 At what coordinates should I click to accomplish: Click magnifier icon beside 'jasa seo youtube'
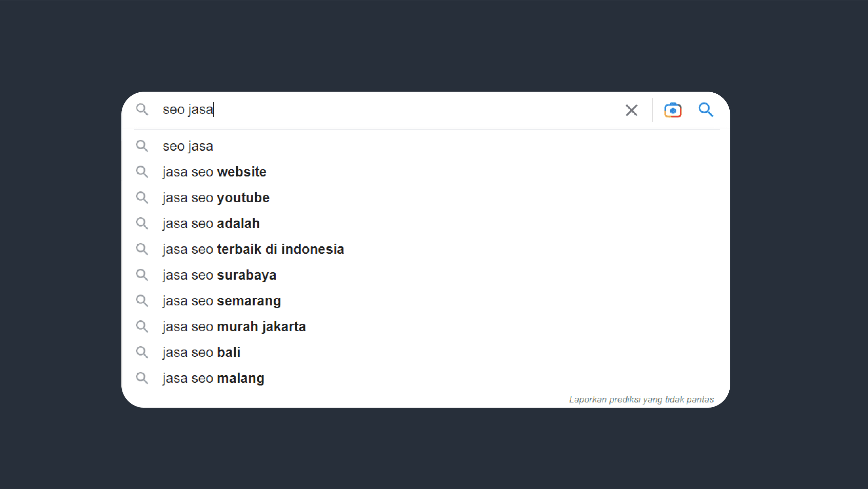coord(142,198)
